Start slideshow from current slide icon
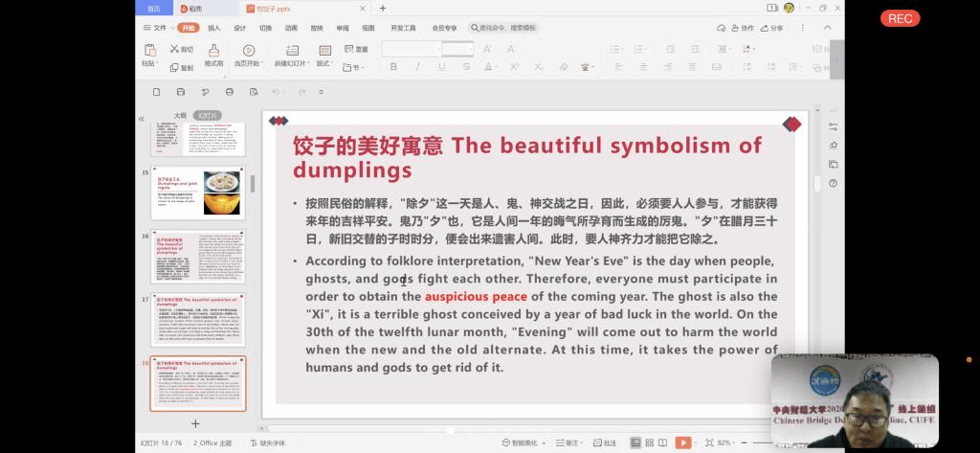Image resolution: width=980 pixels, height=453 pixels. click(x=248, y=50)
